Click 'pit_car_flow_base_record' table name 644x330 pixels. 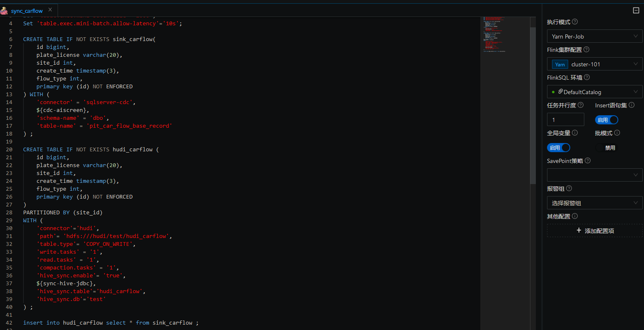coord(129,126)
